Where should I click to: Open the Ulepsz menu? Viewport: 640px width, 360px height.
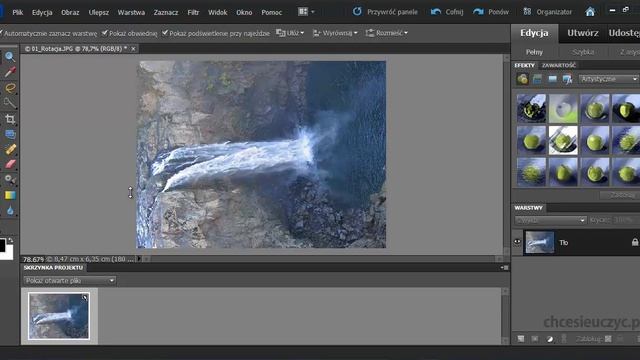click(x=99, y=12)
